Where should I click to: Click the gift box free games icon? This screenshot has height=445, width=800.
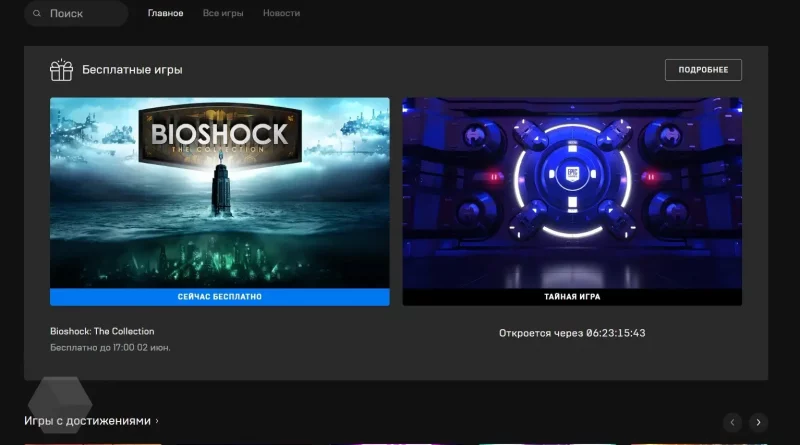(61, 70)
